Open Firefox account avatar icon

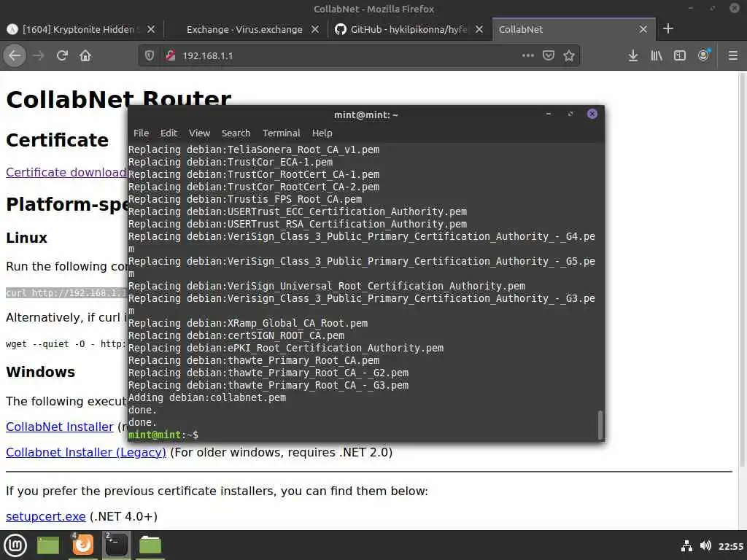(704, 55)
